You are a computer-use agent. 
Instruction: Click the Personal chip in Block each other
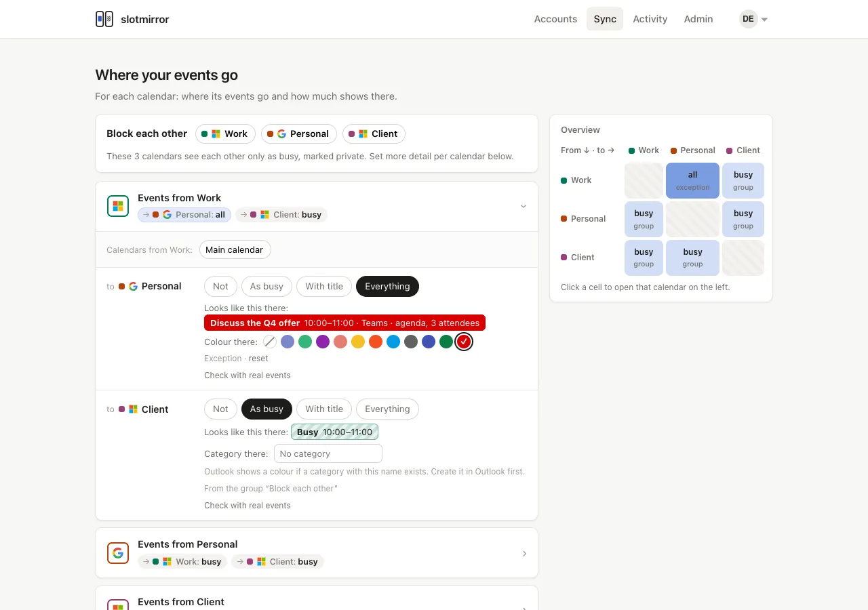point(298,134)
